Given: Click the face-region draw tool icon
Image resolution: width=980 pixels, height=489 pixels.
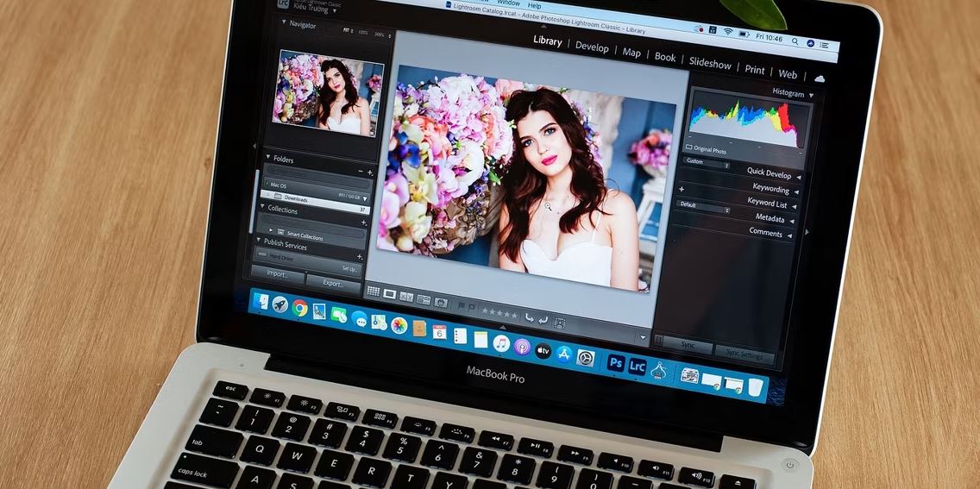Looking at the screenshot, I should point(559,323).
